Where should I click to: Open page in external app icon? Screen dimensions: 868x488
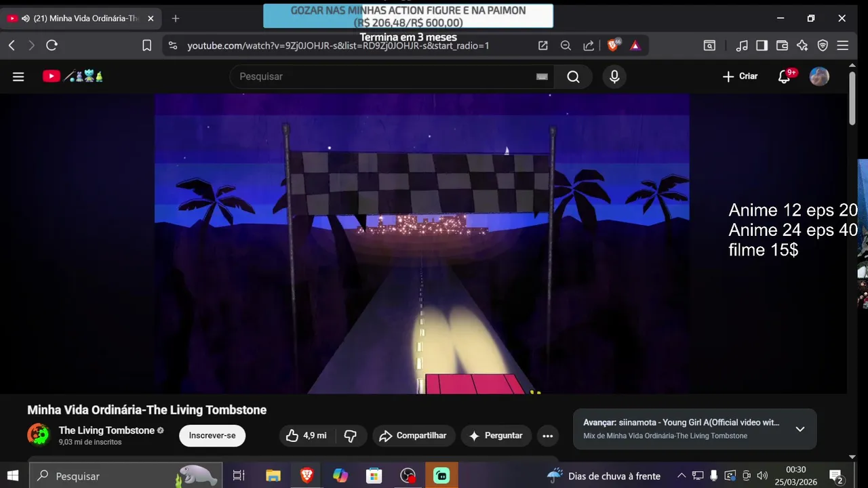point(542,45)
